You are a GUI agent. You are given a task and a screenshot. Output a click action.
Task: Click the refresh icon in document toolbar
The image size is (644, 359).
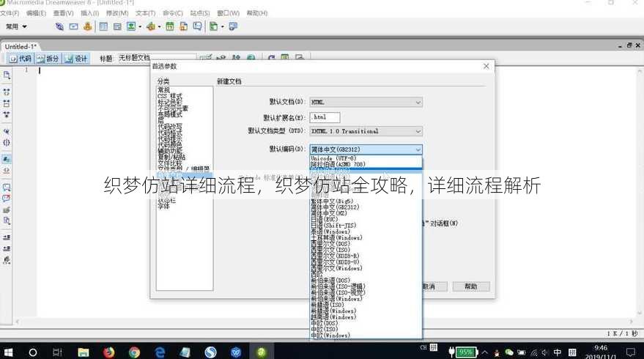pos(271,58)
